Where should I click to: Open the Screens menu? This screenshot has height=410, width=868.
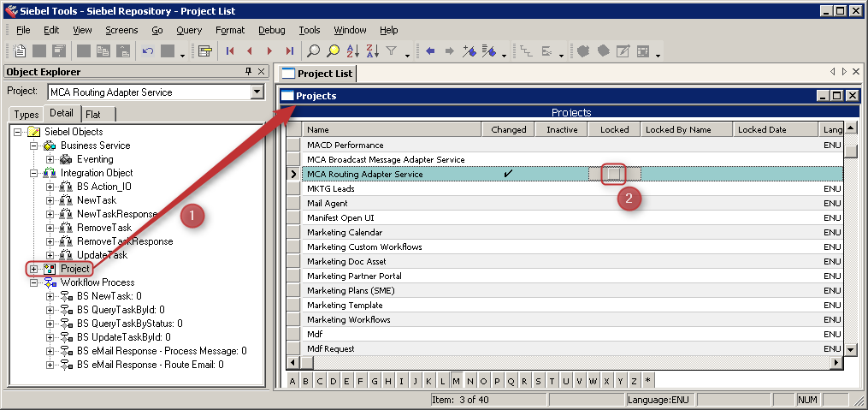coord(121,30)
